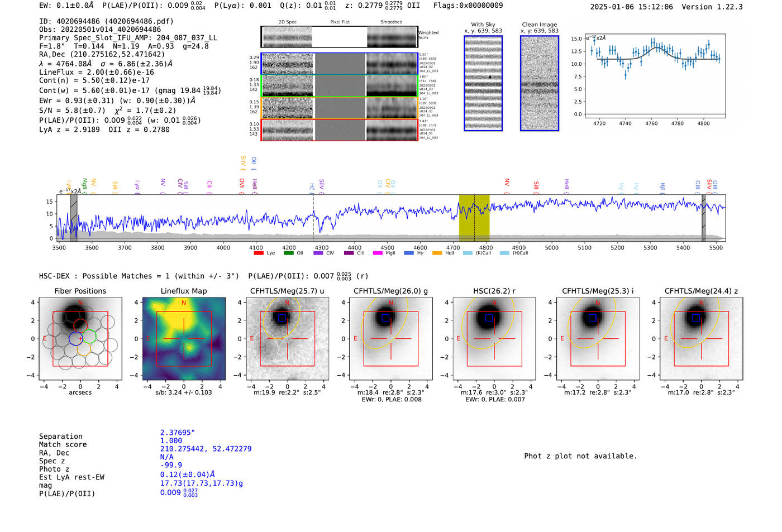This screenshot has width=782, height=532.
Task: Click the EWr: 0, PLAE: 0.008 caption
Action: pos(391,399)
